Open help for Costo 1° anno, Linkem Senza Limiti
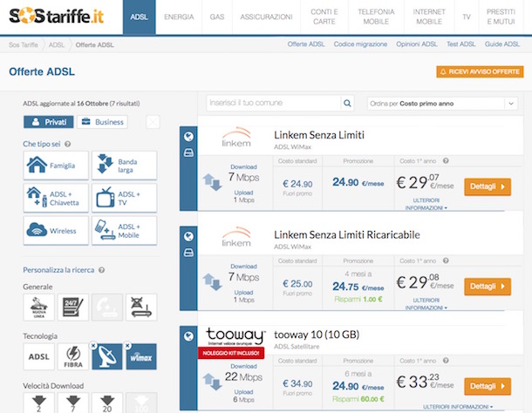 pos(446,160)
